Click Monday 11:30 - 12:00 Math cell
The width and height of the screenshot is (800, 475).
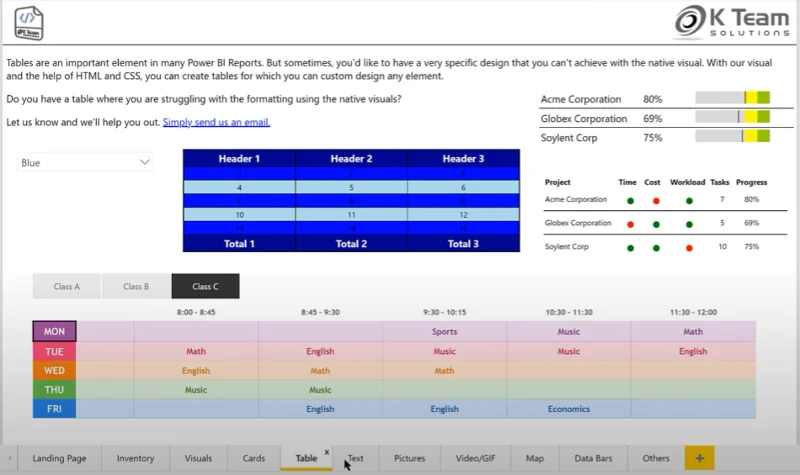pyautogui.click(x=693, y=332)
